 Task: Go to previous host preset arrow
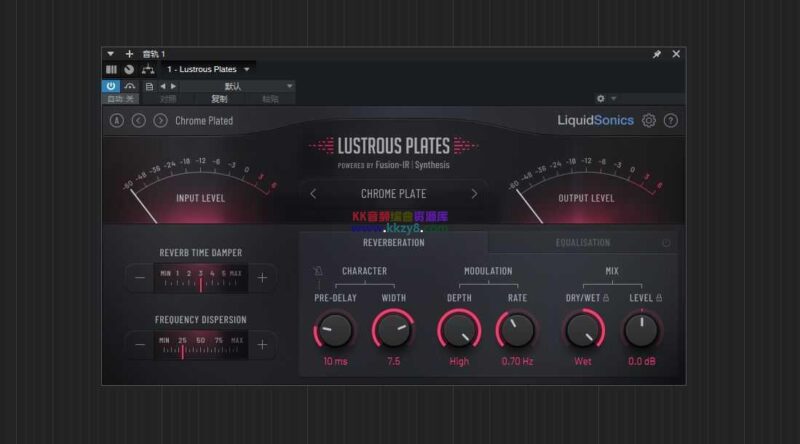pyautogui.click(x=163, y=86)
